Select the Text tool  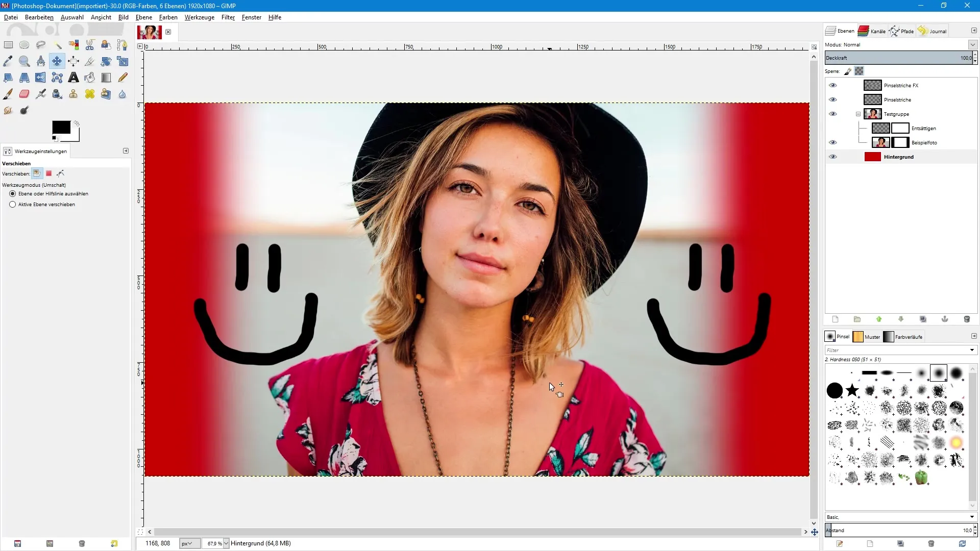click(73, 78)
